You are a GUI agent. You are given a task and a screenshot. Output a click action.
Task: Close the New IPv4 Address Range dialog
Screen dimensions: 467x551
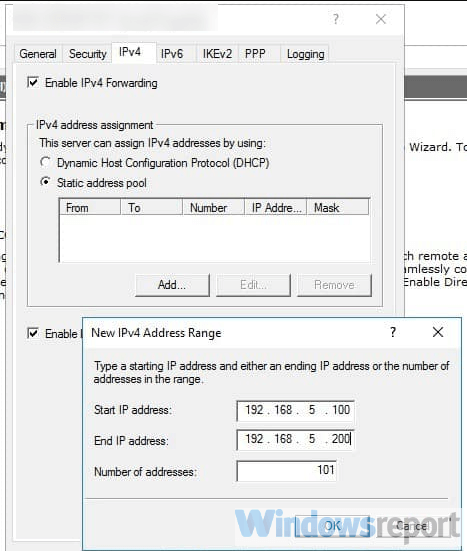(x=438, y=332)
